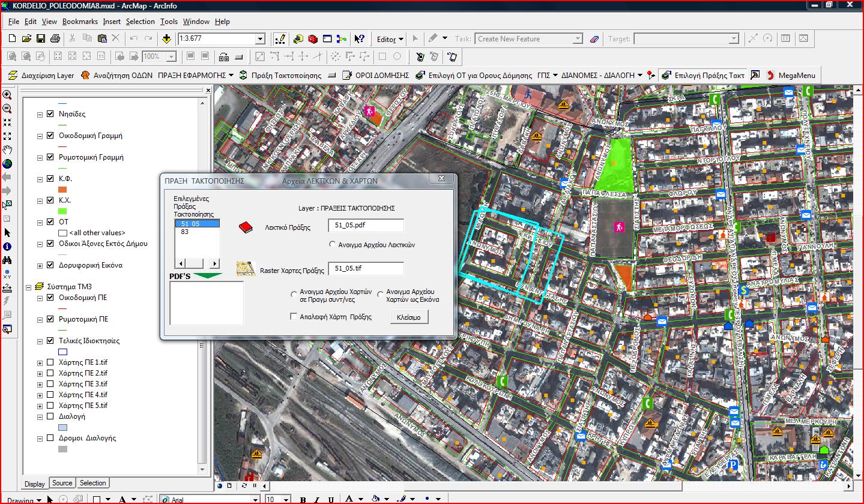Enable the Χάρτης ΠΕ 1.tif layer checkbox
Image resolution: width=864 pixels, height=504 pixels.
click(50, 362)
